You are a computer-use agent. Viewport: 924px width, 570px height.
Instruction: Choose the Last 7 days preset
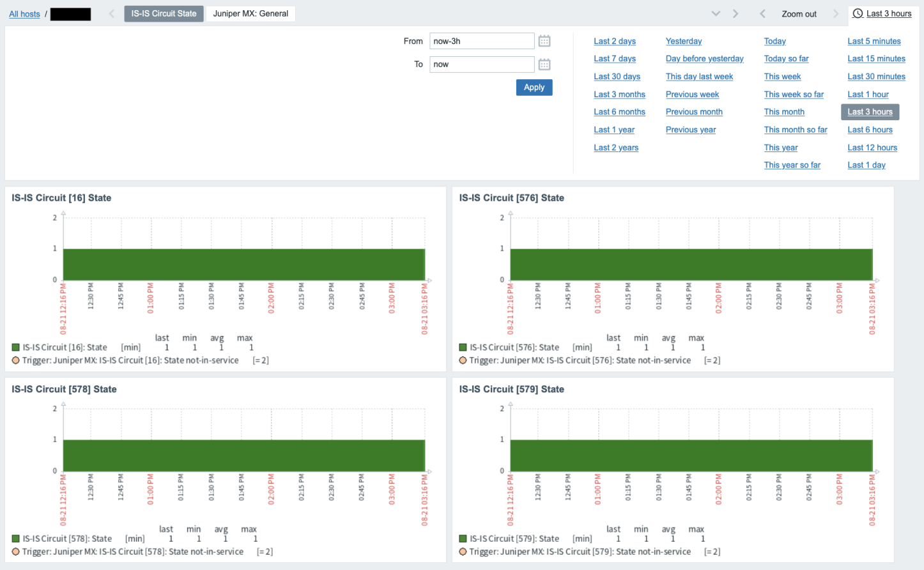click(614, 59)
